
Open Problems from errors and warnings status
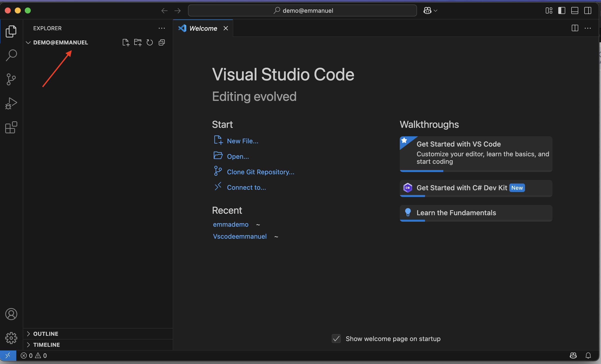(x=34, y=356)
